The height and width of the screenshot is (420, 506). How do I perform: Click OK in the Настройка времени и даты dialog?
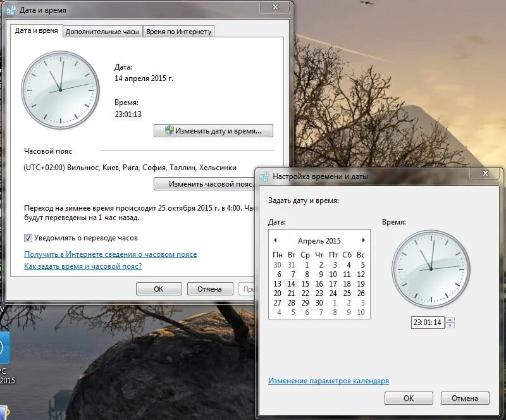(409, 398)
